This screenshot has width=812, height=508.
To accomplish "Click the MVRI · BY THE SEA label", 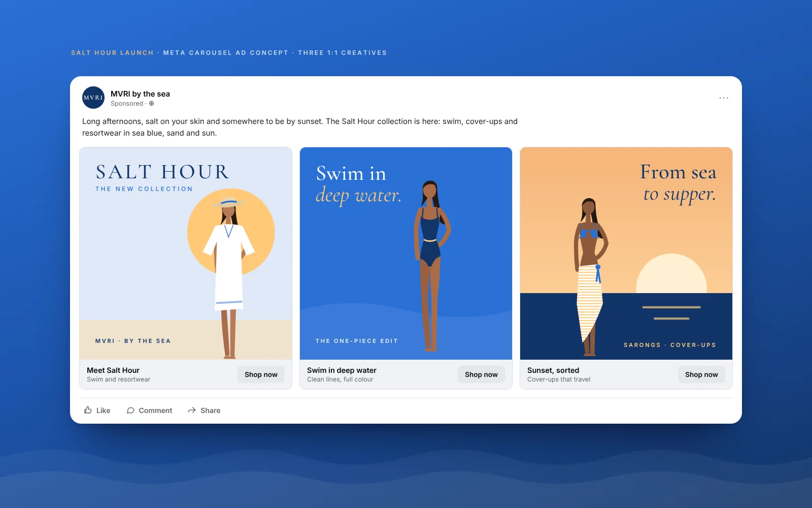I will [x=133, y=341].
